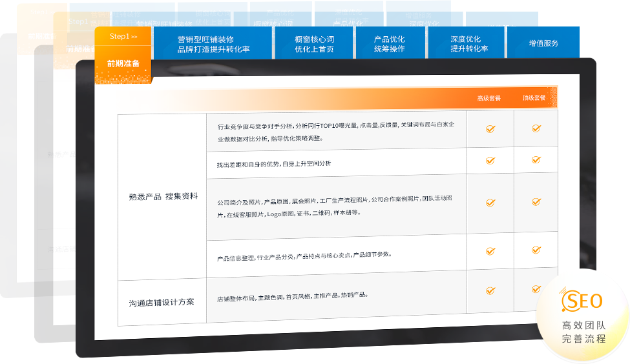The image size is (630, 364).
Task: Select the front 增值服务 tab
Action: click(543, 43)
